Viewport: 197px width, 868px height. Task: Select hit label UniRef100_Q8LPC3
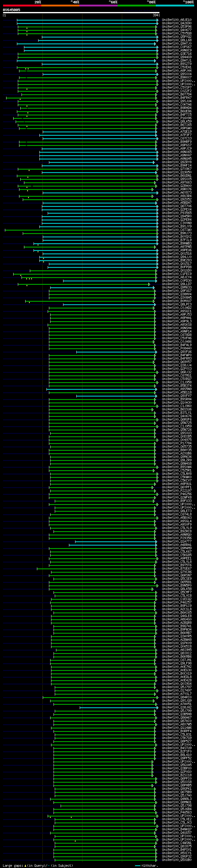click(177, 304)
